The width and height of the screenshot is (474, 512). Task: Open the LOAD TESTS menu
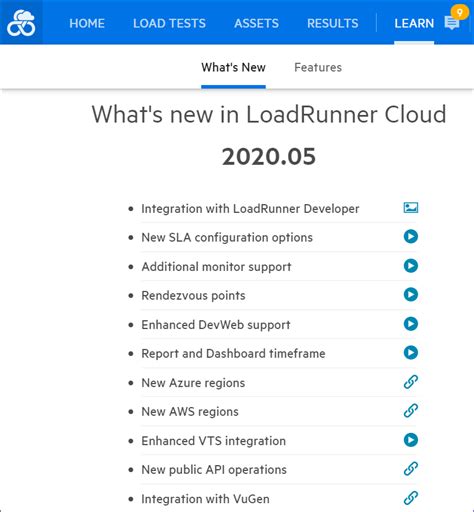tap(169, 23)
